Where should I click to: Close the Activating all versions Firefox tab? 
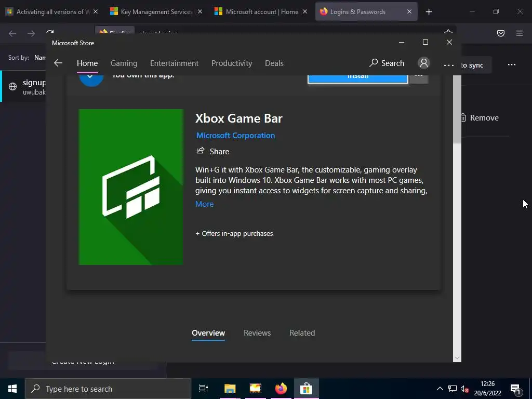click(96, 11)
